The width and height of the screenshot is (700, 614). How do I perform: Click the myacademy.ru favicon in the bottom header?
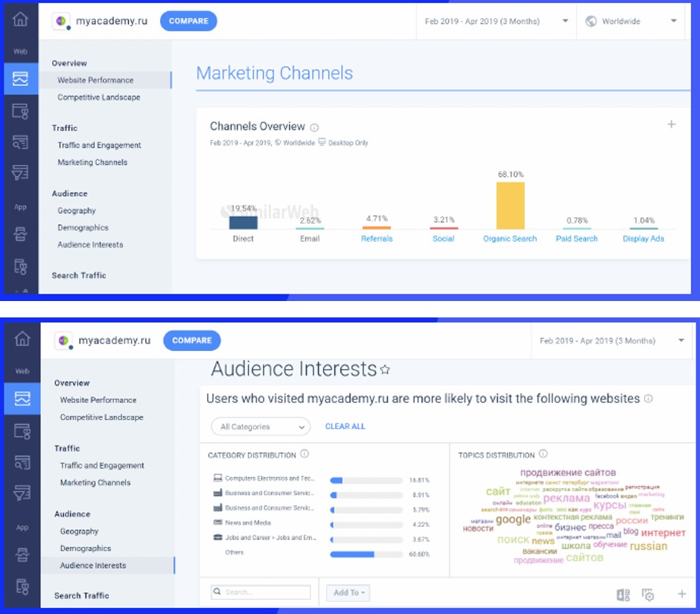click(x=64, y=341)
